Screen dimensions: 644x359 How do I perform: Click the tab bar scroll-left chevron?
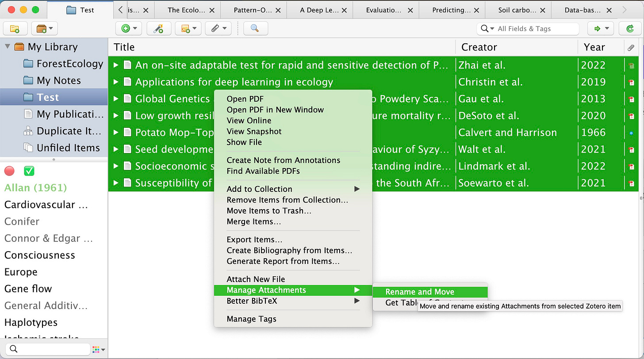coord(120,10)
